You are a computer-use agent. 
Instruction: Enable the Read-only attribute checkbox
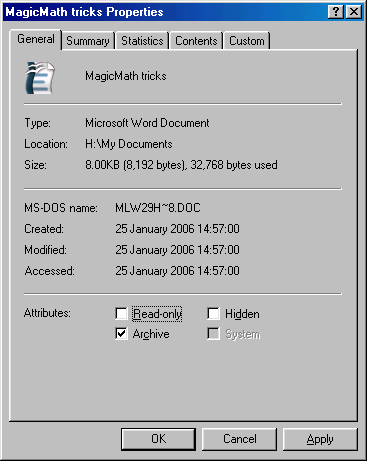[x=121, y=314]
